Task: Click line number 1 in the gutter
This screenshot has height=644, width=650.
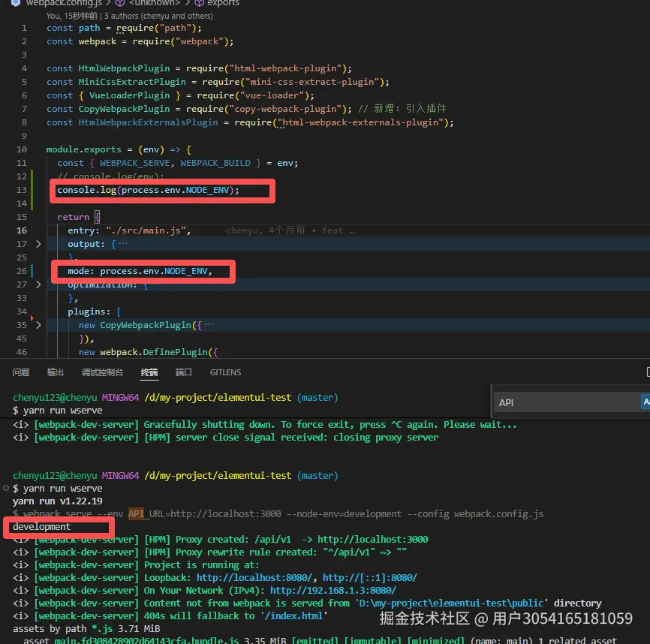Action: 24,28
